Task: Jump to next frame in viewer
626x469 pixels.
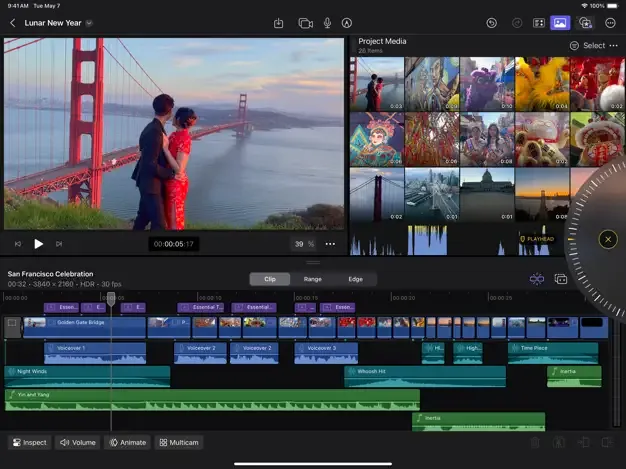Action: [x=59, y=244]
